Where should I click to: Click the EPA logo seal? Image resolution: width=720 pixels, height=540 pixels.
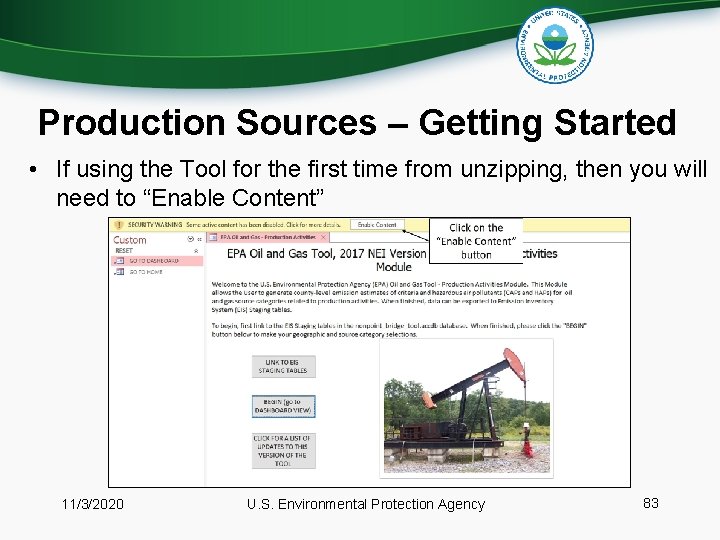pos(555,45)
